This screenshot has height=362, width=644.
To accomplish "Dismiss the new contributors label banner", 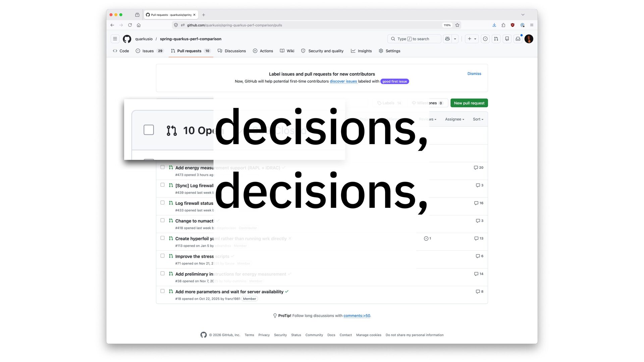I will point(474,74).
